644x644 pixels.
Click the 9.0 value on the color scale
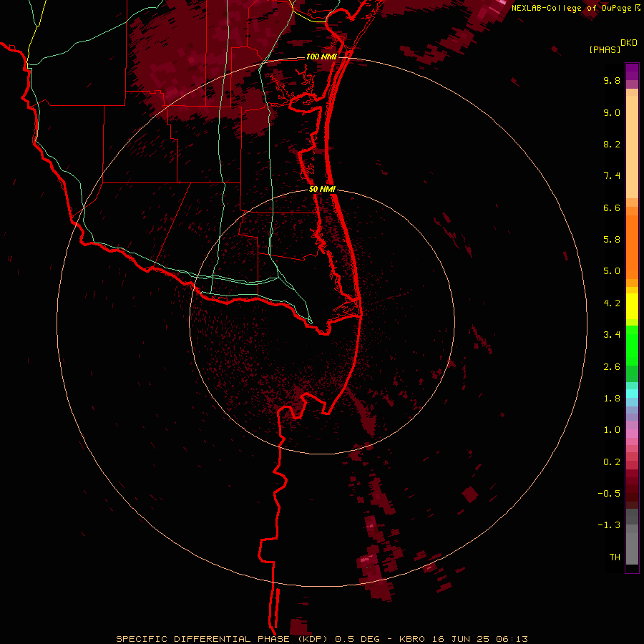[x=612, y=112]
